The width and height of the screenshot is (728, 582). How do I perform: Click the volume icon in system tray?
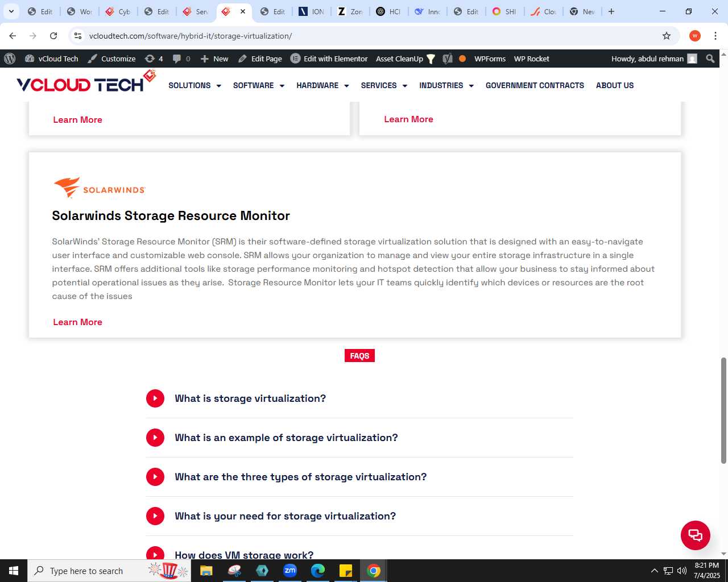(682, 571)
